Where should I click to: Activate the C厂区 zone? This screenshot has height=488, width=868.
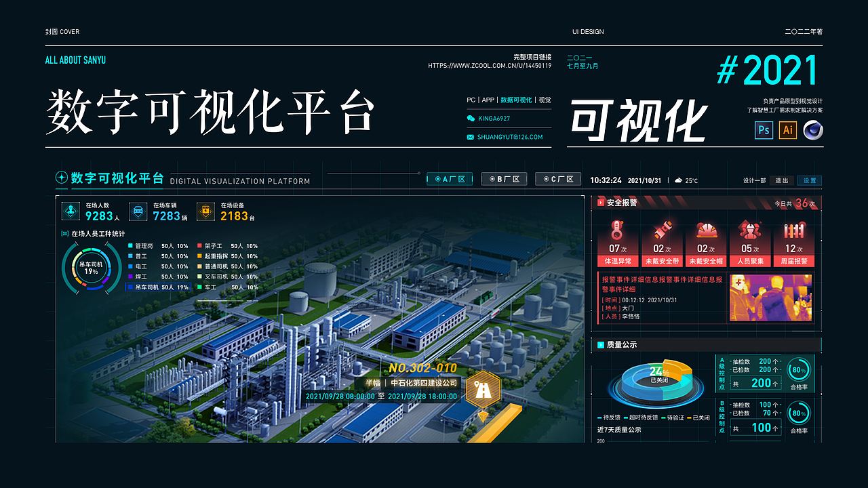(557, 178)
